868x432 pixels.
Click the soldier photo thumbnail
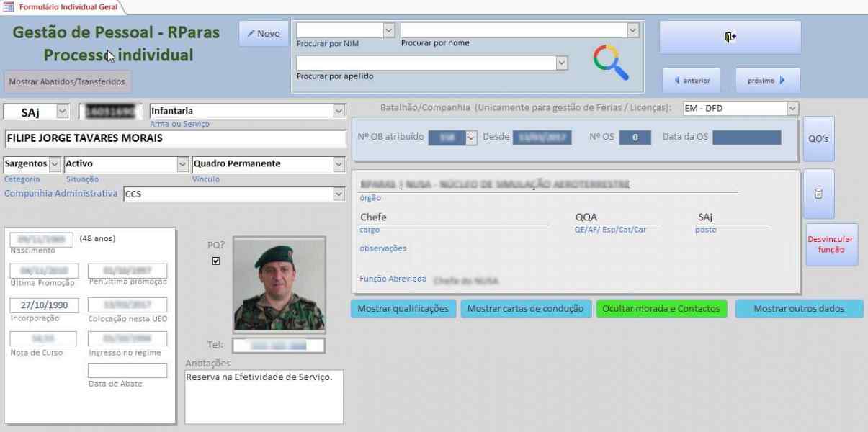[279, 284]
